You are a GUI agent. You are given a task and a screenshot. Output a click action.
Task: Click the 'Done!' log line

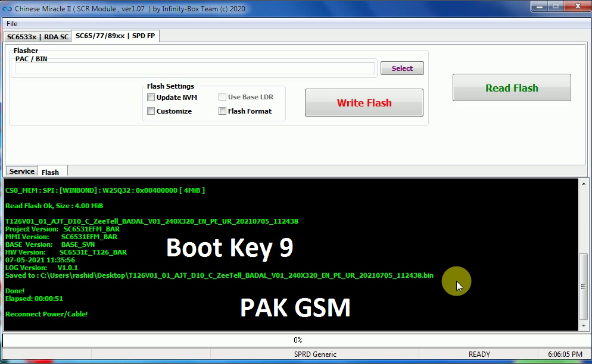(15, 291)
